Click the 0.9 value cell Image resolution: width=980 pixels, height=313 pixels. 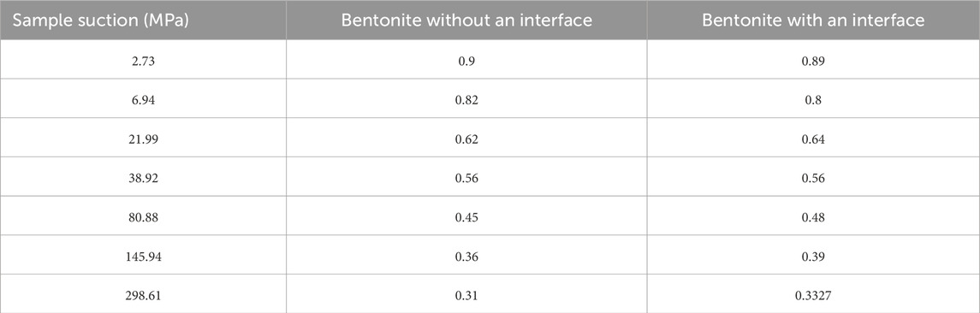pos(466,59)
